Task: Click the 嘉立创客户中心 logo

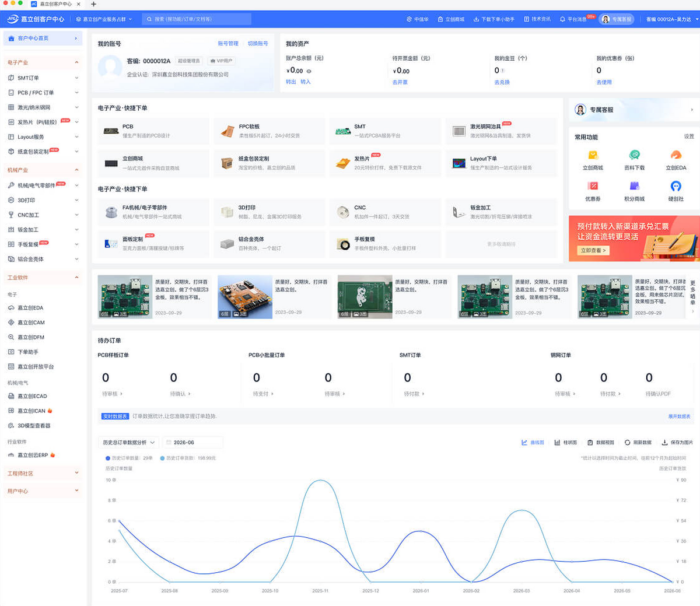Action: [36, 19]
